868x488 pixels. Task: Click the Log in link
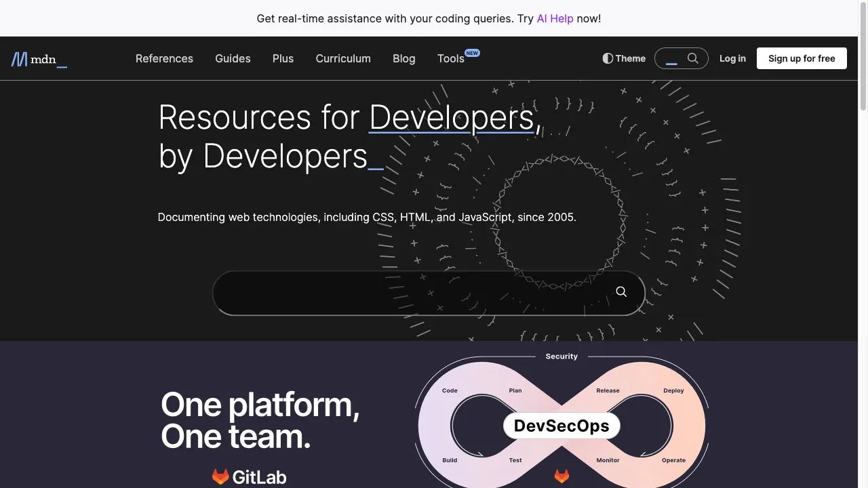click(732, 58)
